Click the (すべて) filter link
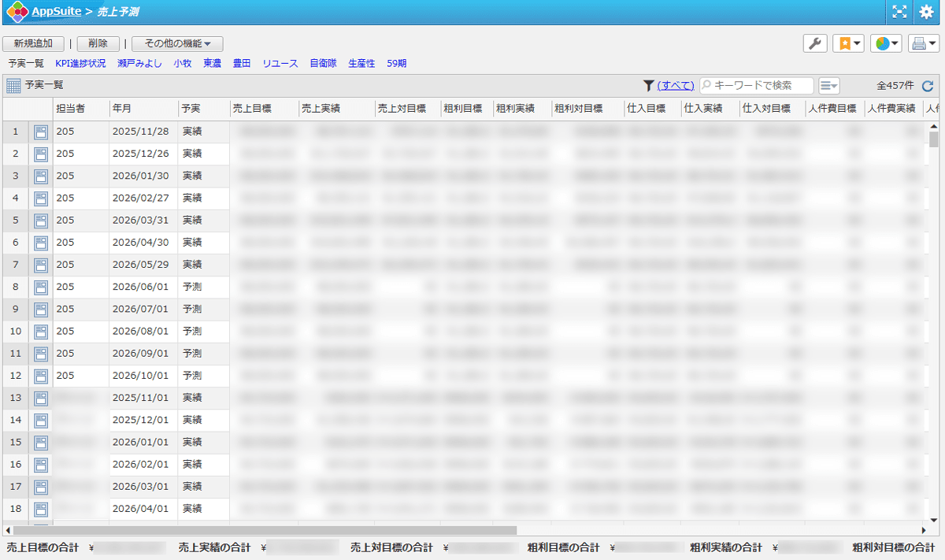This screenshot has width=945, height=560. point(676,85)
